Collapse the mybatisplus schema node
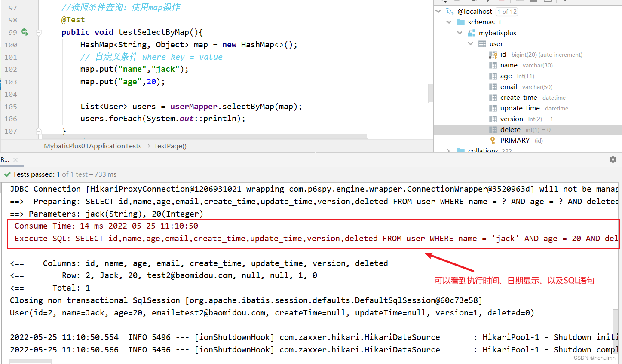The image size is (622, 364). click(x=460, y=33)
